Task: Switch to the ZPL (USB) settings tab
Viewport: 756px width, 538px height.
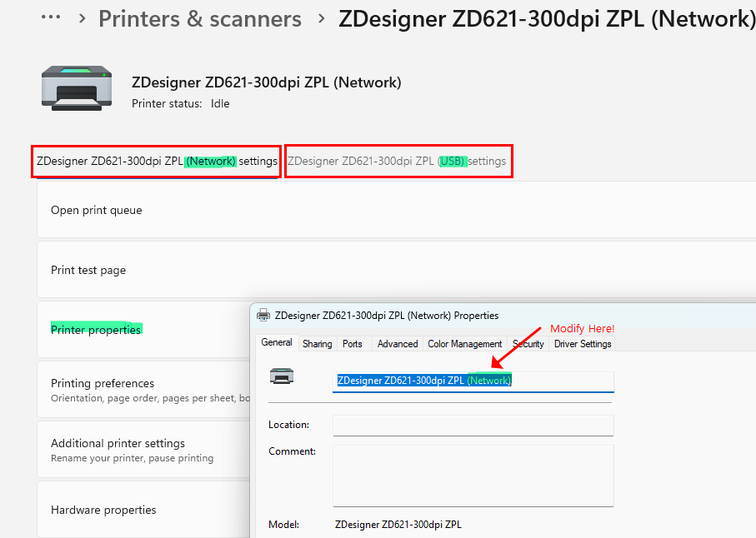Action: (x=397, y=162)
